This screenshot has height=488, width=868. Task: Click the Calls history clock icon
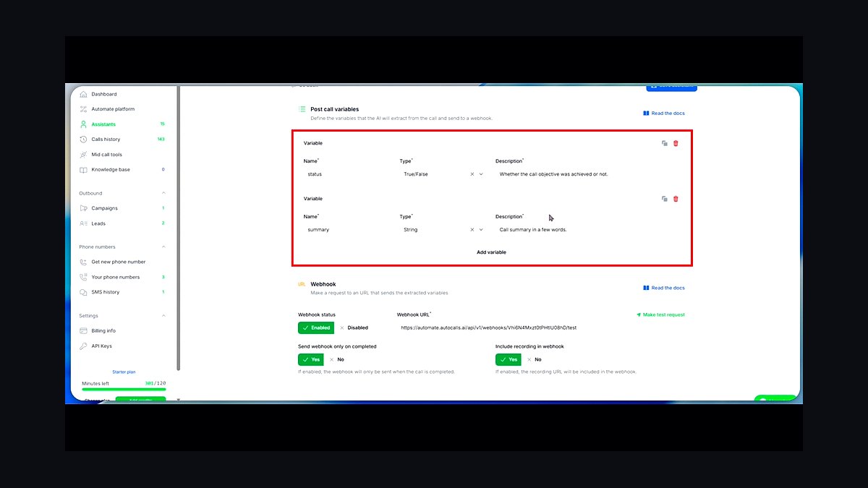point(83,139)
